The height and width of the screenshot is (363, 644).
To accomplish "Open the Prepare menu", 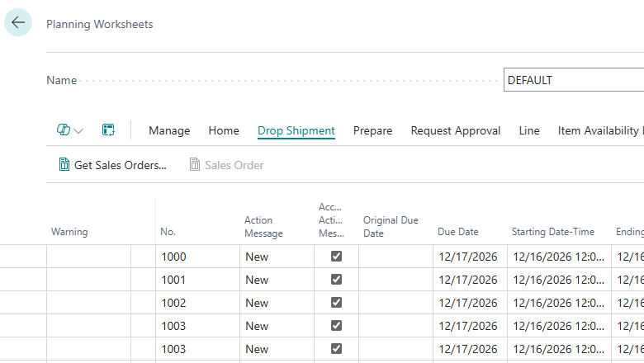I will point(372,130).
